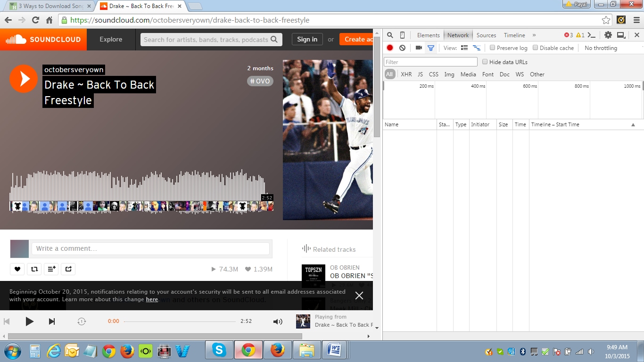Close the DevTools panel
The height and width of the screenshot is (362, 644).
click(636, 35)
